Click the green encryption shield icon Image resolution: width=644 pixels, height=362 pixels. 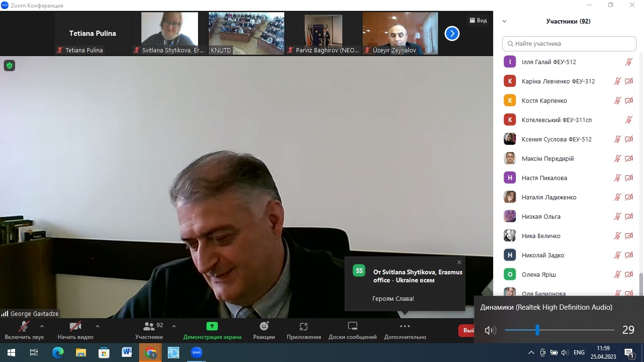point(9,66)
